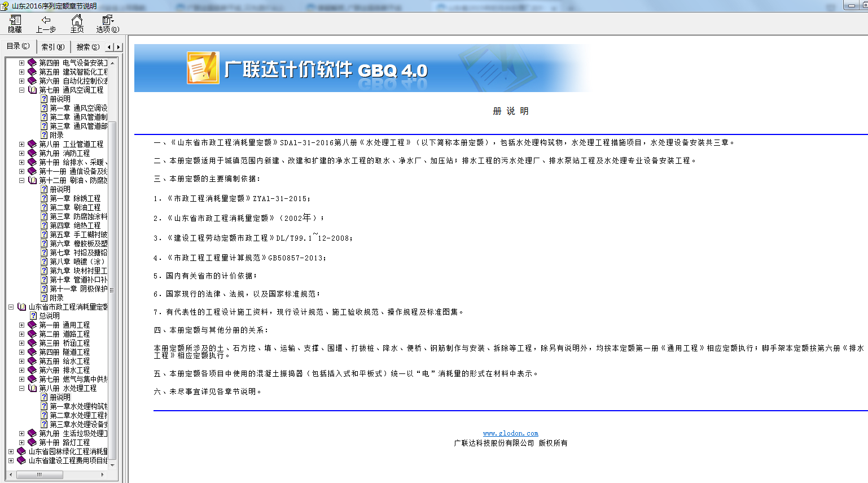Collapse the 第八册 水处理工程 node
This screenshot has height=483, width=868.
(21, 388)
